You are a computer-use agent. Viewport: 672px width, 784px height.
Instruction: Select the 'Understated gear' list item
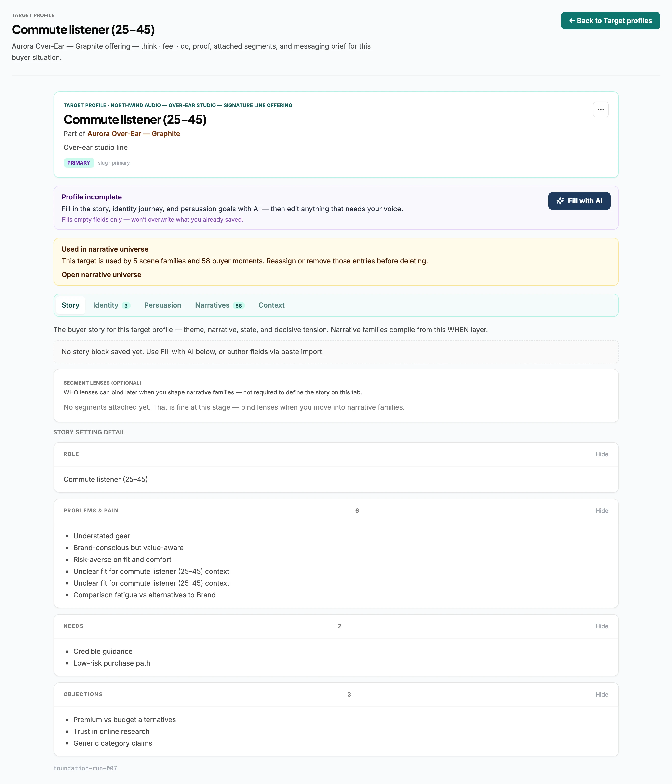pyautogui.click(x=102, y=536)
